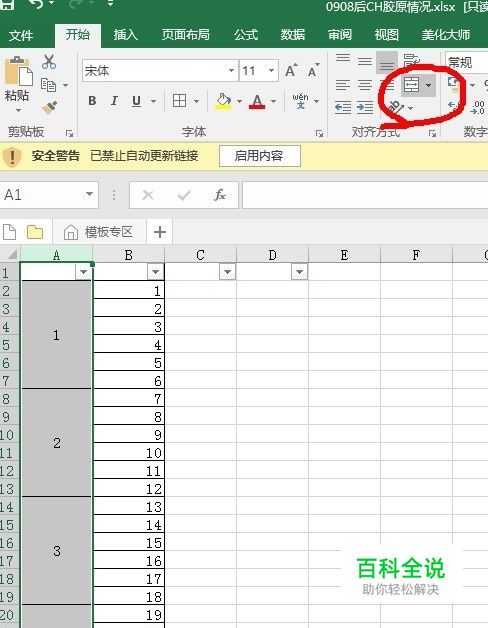Screen dimensions: 488x628
Task: Open Merge and Center dropdown arrow
Action: coord(428,85)
